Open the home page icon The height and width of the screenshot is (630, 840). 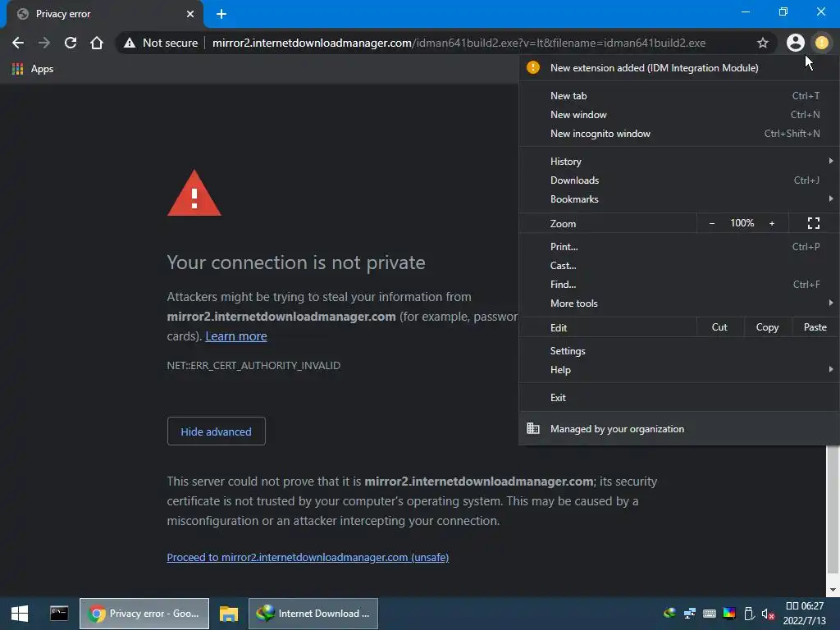point(97,43)
